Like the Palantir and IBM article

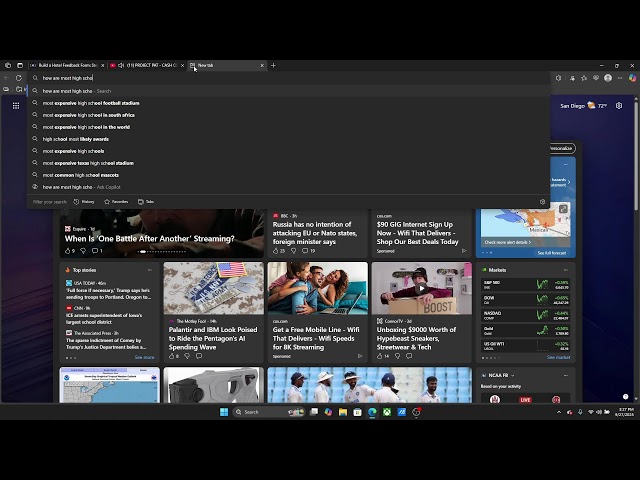(x=172, y=356)
